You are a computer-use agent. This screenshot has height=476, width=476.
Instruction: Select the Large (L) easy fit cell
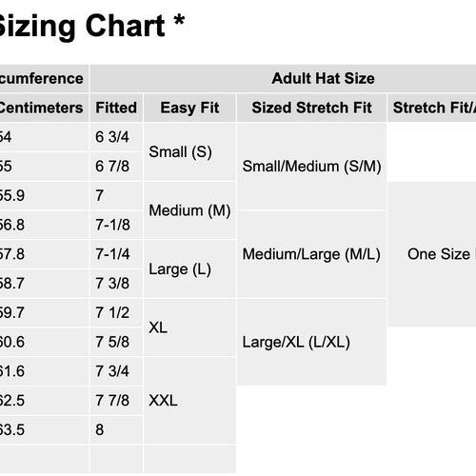[x=189, y=269]
